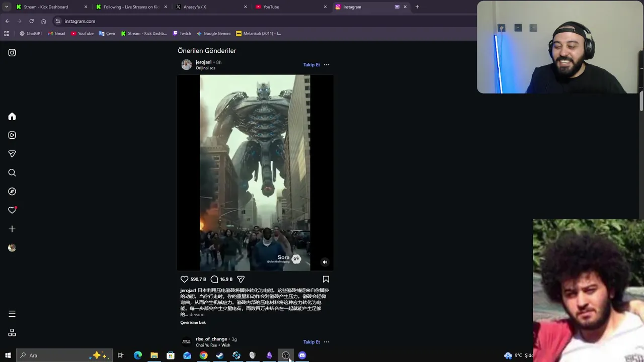Open options menu for rise_of_change post
644x362 pixels.
327,342
